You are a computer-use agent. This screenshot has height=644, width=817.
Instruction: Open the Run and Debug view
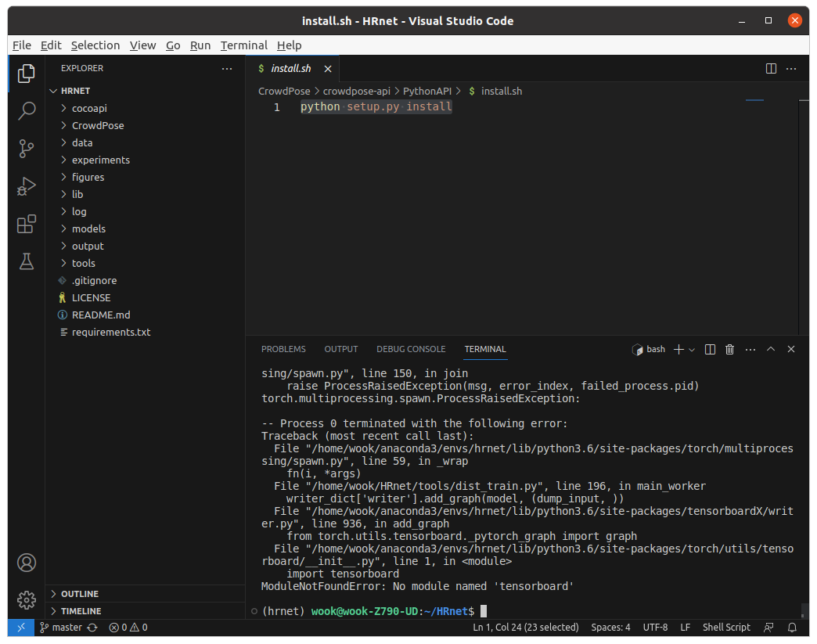coord(26,186)
